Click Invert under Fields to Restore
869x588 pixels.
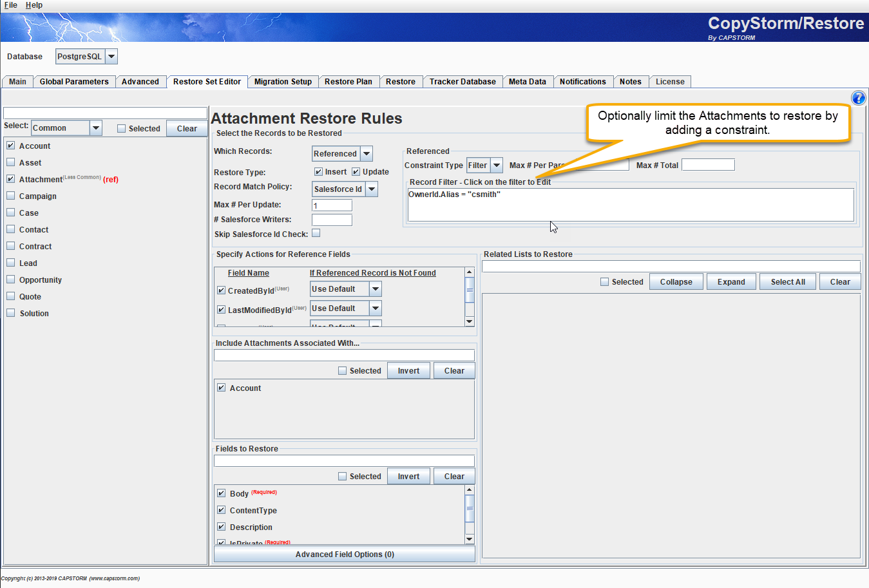[408, 477]
